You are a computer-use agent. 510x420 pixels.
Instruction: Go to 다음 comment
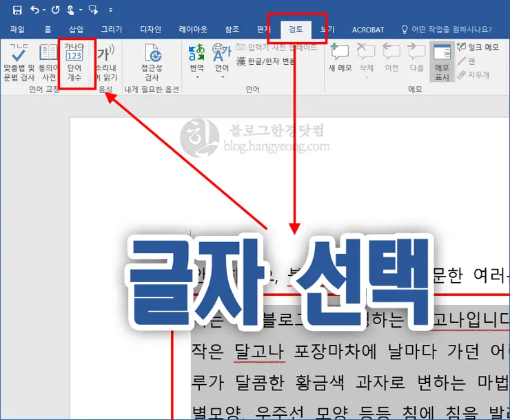(x=417, y=57)
